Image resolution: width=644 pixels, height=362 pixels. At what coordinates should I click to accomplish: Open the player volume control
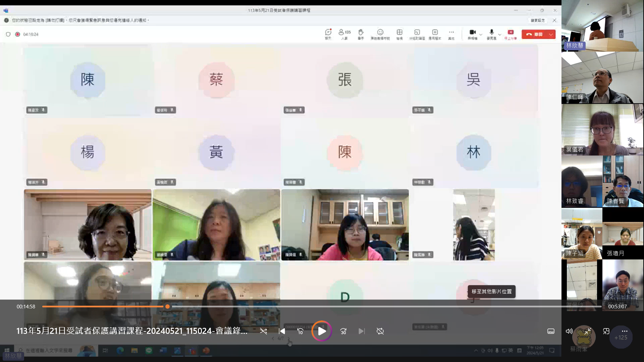(569, 331)
